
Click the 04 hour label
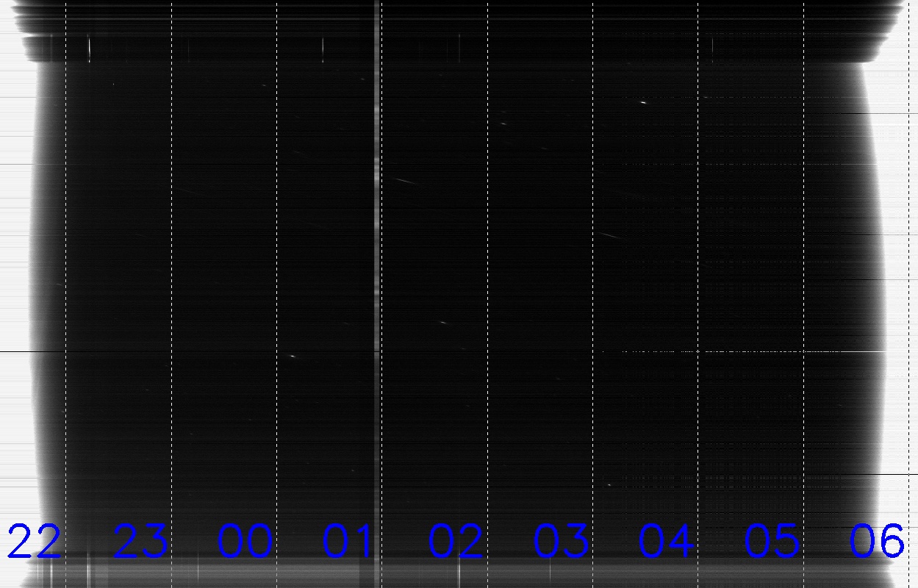point(666,541)
